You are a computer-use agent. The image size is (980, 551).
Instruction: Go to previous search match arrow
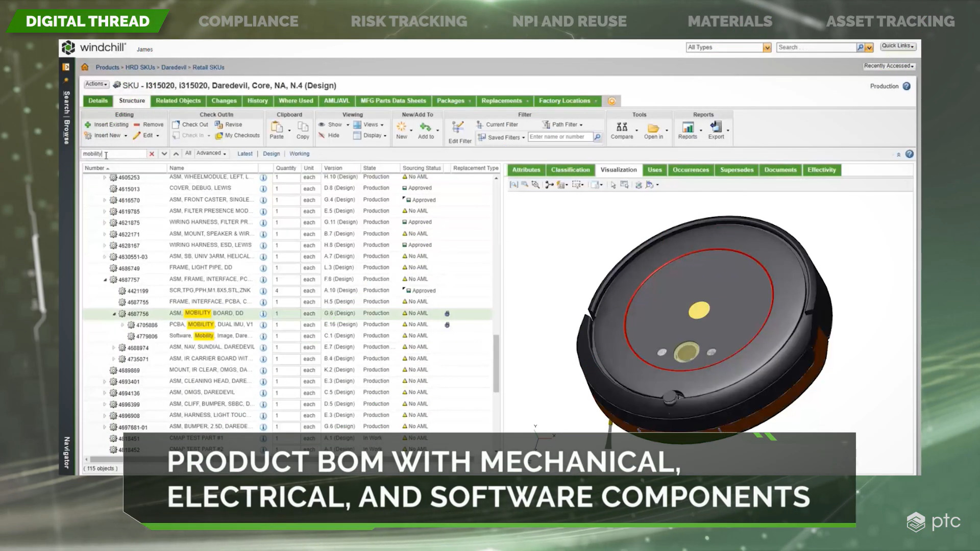pyautogui.click(x=176, y=154)
